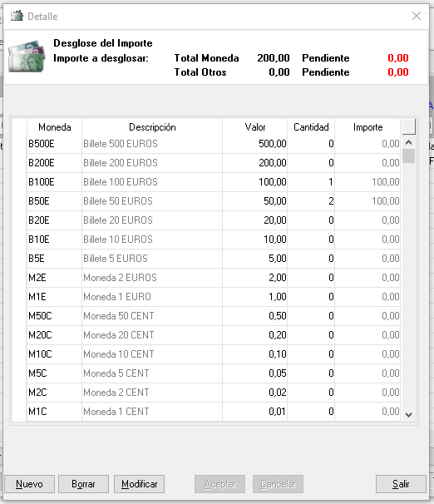
Task: Click the Importe column header
Action: [367, 127]
